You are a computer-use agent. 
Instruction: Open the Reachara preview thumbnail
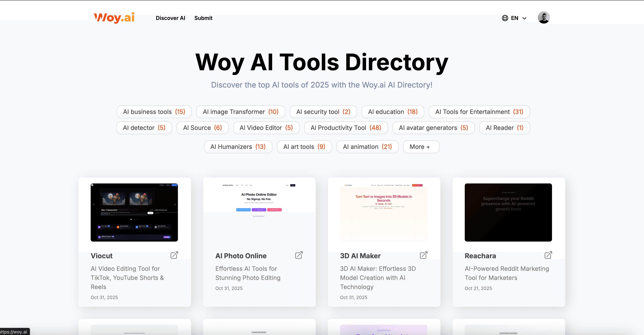[508, 212]
